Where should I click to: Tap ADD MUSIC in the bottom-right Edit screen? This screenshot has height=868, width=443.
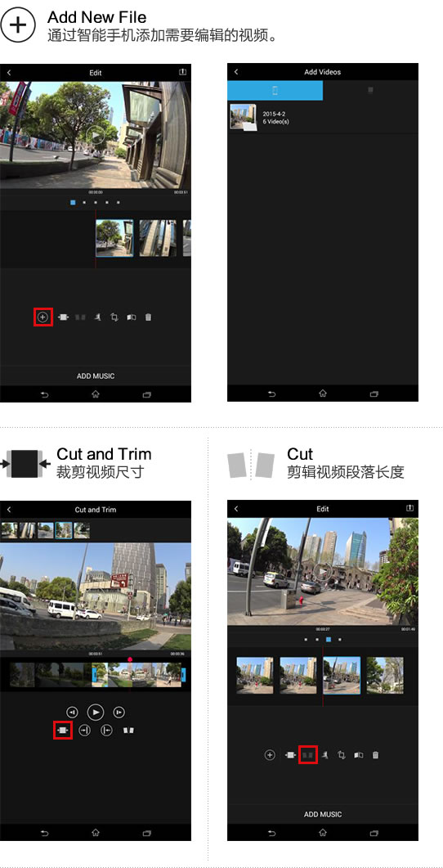(x=323, y=814)
